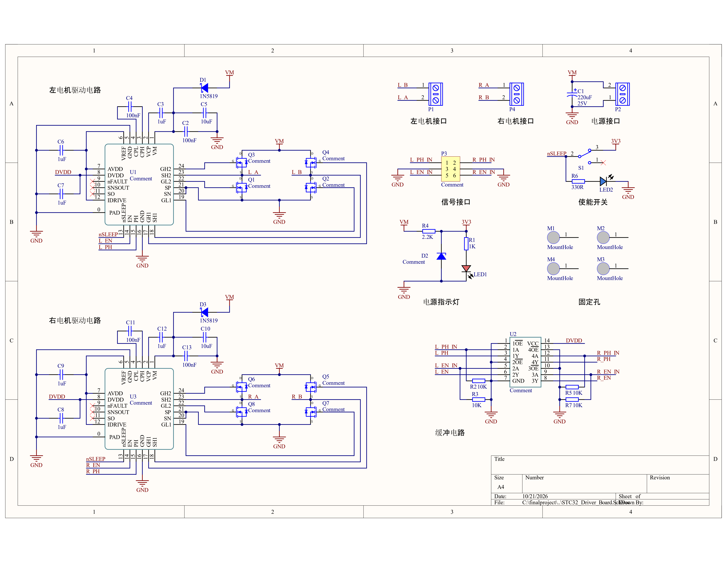Click the Title field in title block
Screen dimensions: 728x563
pyautogui.click(x=600, y=465)
